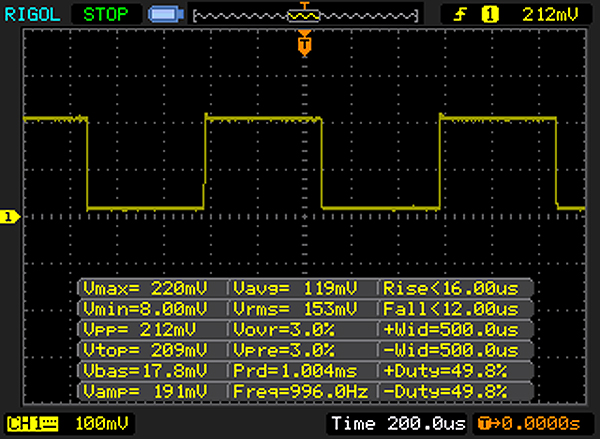
Task: Click the yellow channel 1 trigger source badge
Action: (490, 15)
